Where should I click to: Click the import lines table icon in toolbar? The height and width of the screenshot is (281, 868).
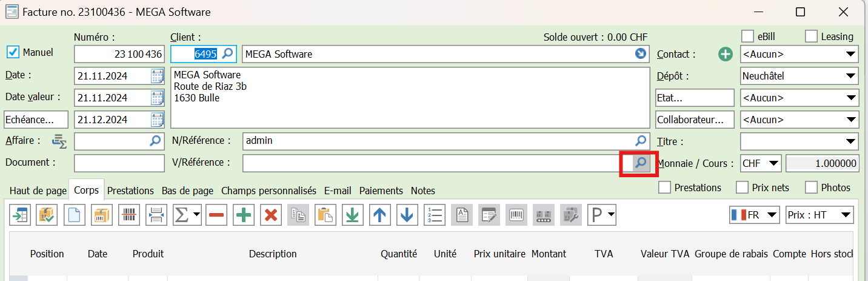coord(20,215)
